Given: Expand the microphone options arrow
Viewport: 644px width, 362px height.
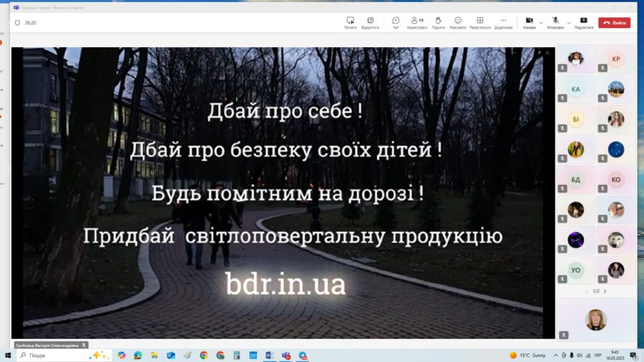Looking at the screenshot, I should [569, 23].
